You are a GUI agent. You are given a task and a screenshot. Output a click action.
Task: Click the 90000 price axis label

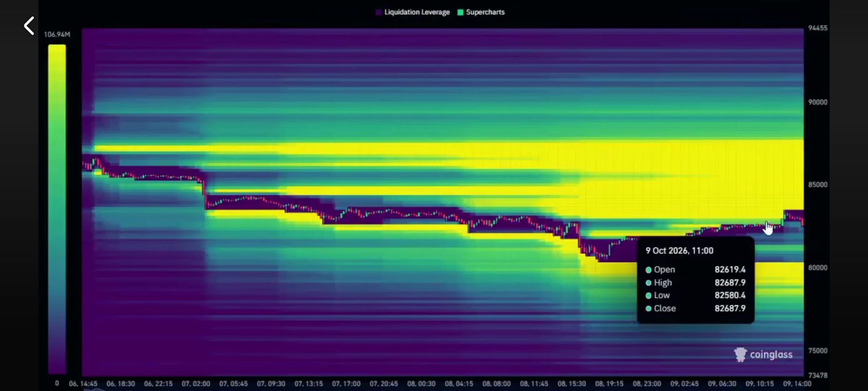point(818,102)
